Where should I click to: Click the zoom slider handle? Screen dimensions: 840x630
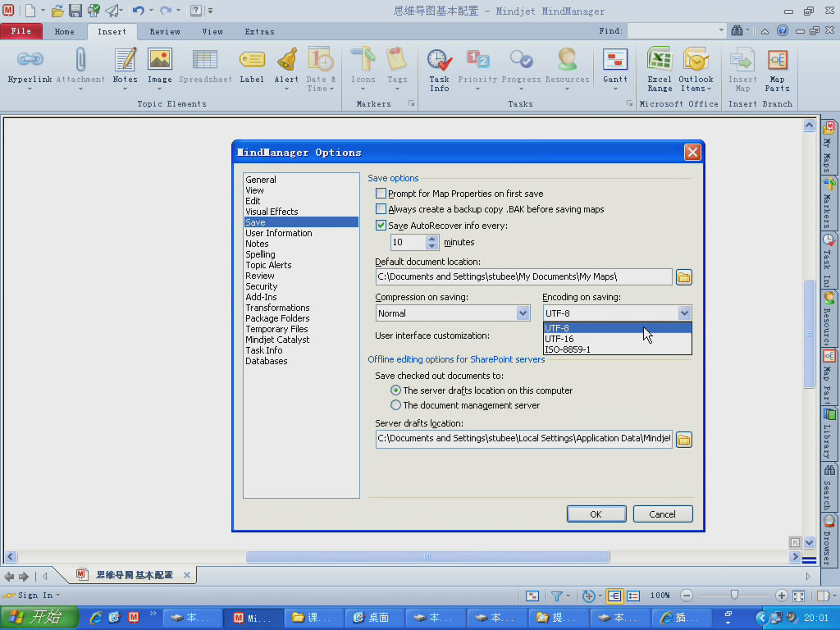click(734, 595)
